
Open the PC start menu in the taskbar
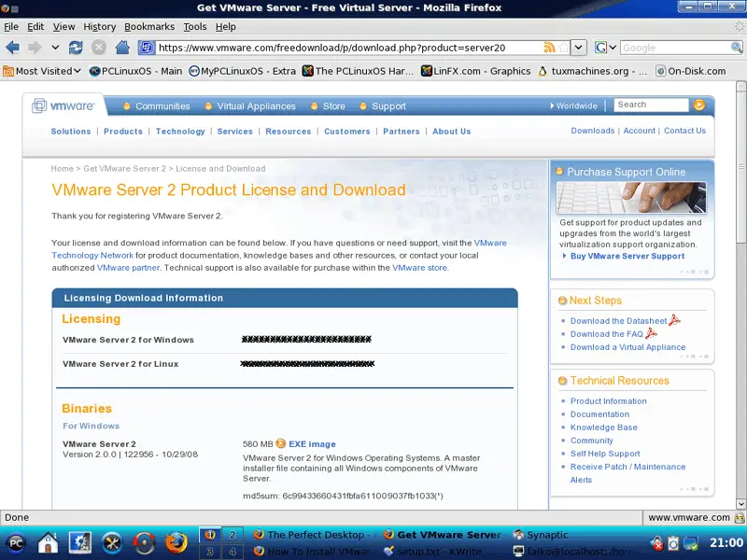[16, 543]
